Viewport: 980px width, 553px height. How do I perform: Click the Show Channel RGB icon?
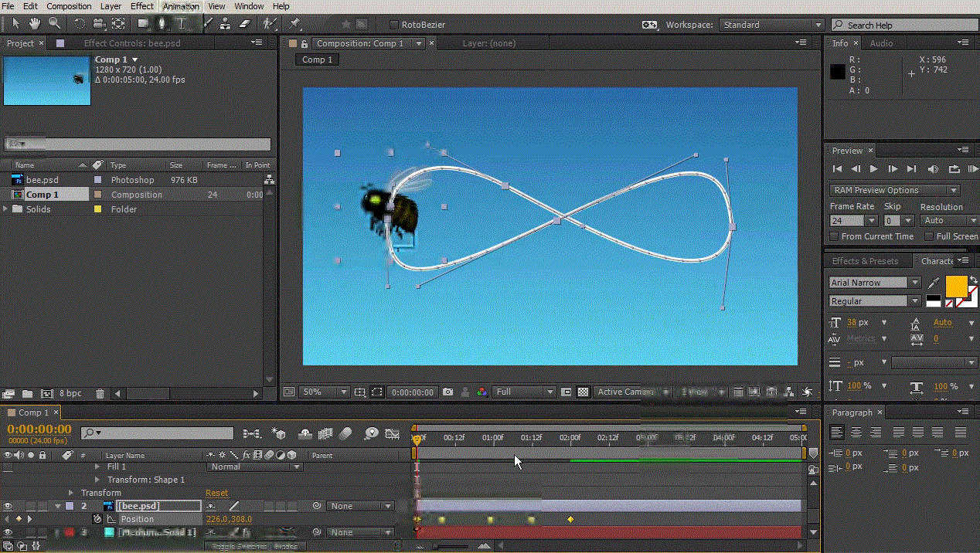(x=482, y=392)
